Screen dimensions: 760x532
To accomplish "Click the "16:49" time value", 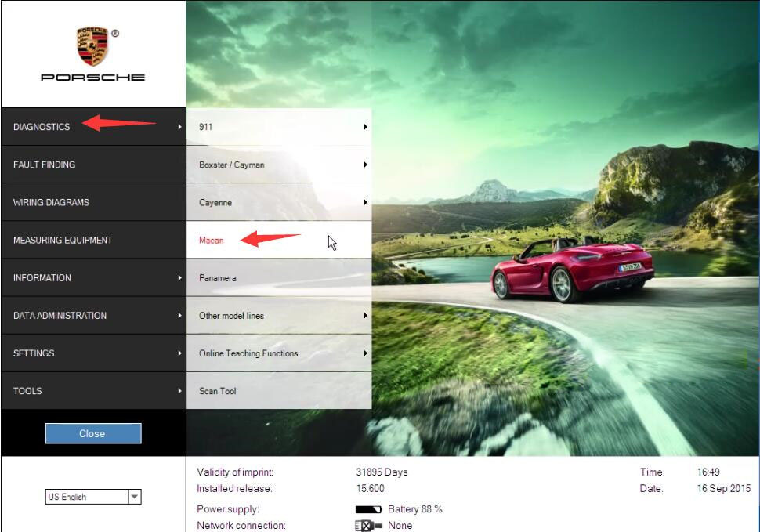I will pos(708,472).
